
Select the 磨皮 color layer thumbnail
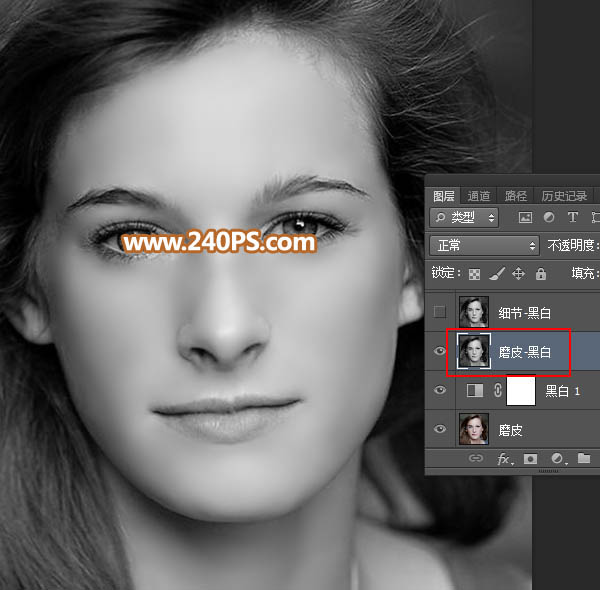474,429
